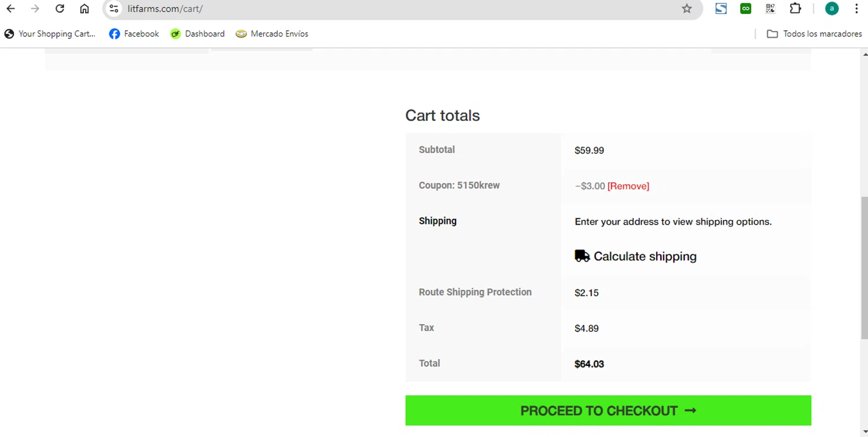The width and height of the screenshot is (868, 437).
Task: Open the Facebook bookmark
Action: (x=134, y=34)
